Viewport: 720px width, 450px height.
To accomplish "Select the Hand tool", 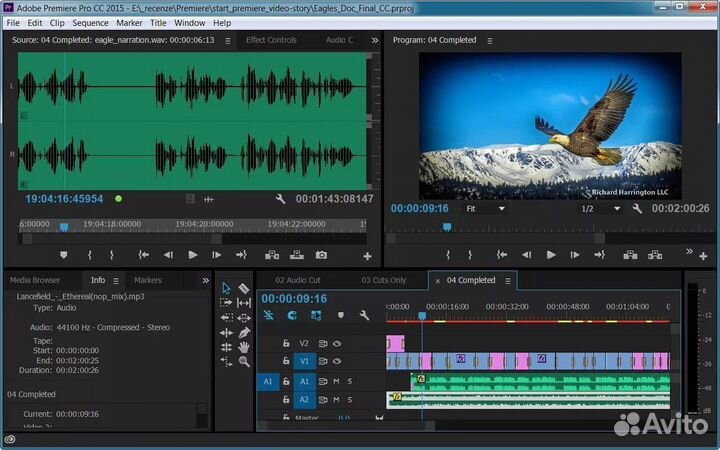I will pyautogui.click(x=244, y=347).
